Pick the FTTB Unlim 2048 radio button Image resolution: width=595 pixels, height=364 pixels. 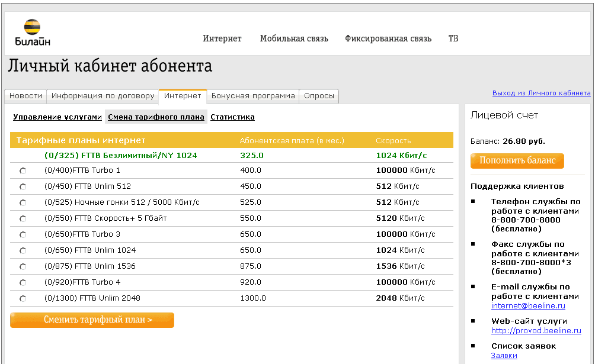(x=23, y=298)
